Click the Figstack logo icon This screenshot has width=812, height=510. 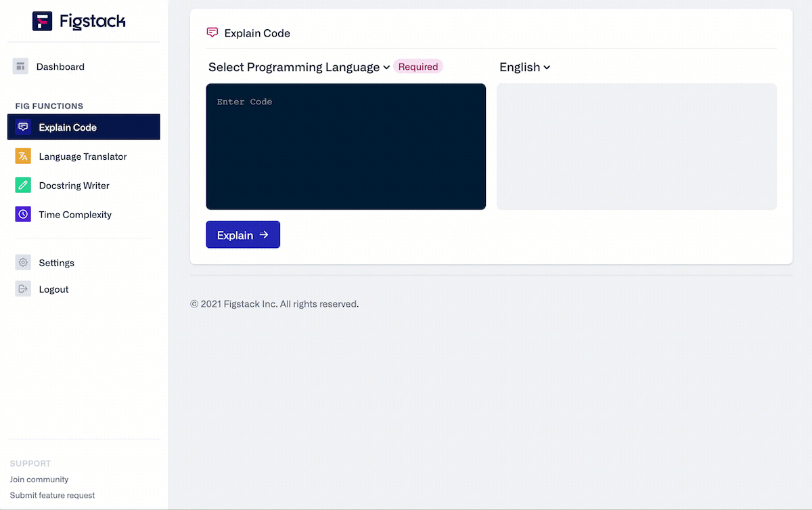pyautogui.click(x=42, y=21)
